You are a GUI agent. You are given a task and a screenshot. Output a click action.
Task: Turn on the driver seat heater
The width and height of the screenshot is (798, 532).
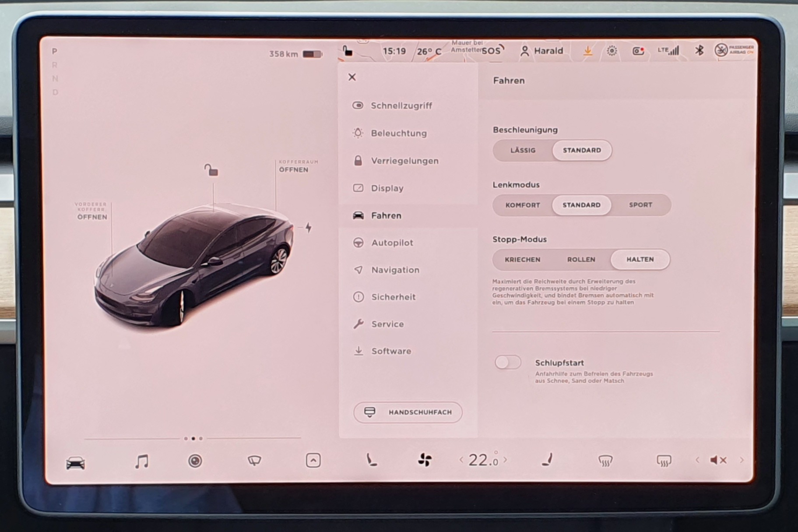371,460
